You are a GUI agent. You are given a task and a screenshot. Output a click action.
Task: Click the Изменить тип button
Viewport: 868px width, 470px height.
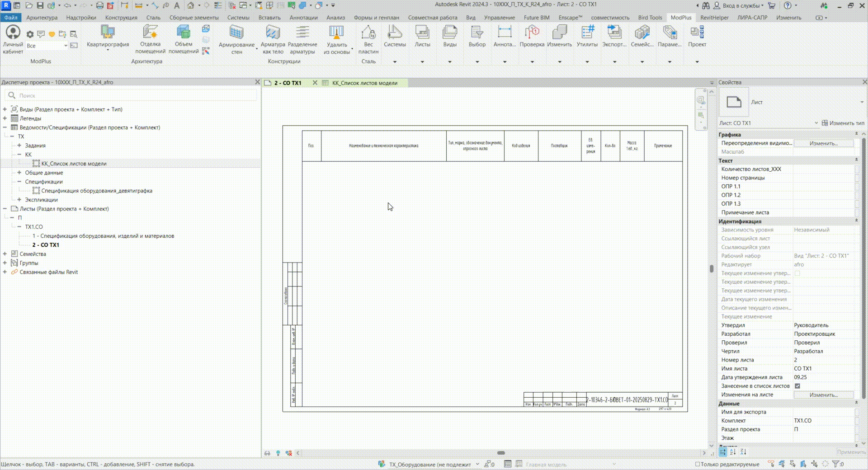point(843,123)
